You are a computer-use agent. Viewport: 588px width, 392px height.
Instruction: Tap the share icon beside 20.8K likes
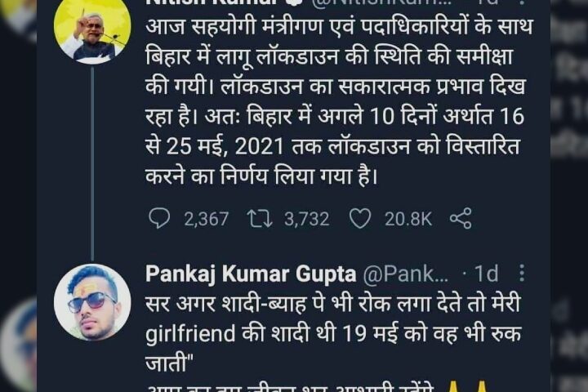click(461, 218)
